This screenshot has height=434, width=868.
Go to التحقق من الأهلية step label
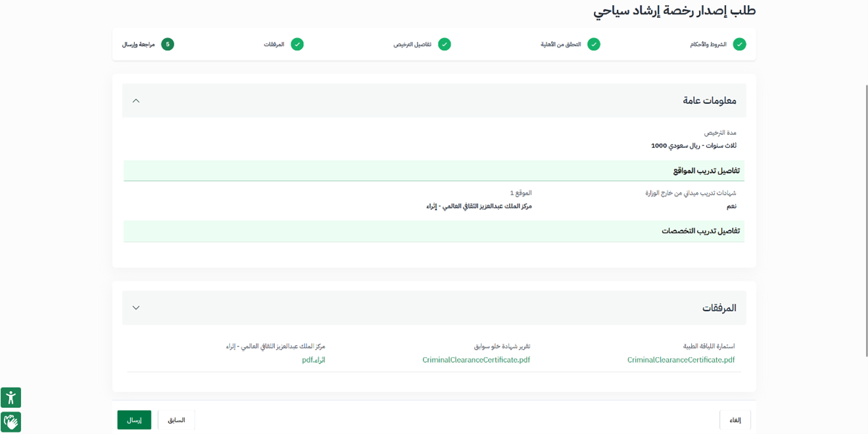tap(561, 45)
